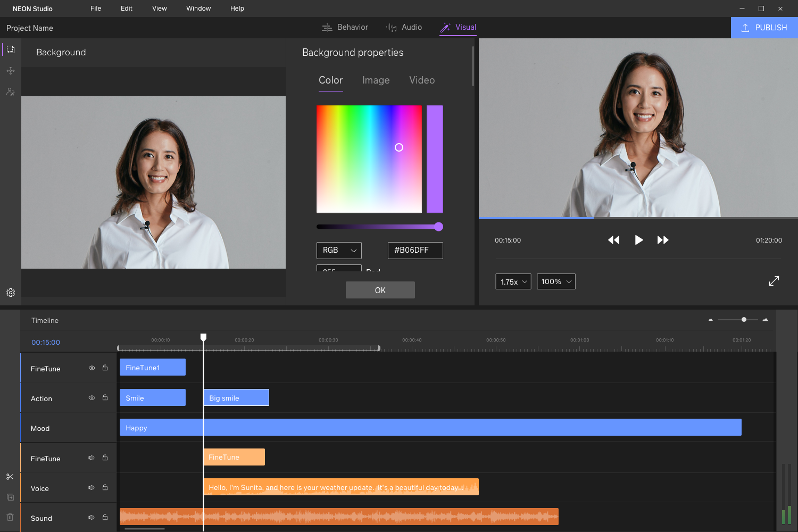Image resolution: width=798 pixels, height=532 pixels.
Task: Open the View menu
Action: pyautogui.click(x=160, y=9)
